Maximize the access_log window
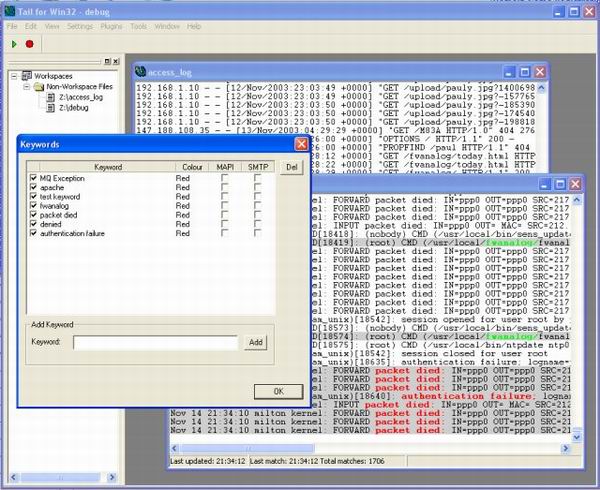Screen dimensions: 600x490 coord(525,72)
